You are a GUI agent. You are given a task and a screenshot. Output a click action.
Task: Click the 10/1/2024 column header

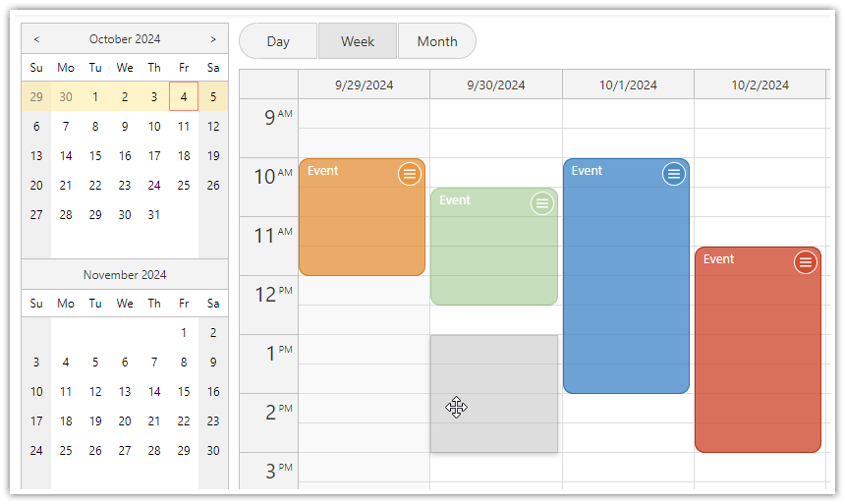[x=628, y=84]
